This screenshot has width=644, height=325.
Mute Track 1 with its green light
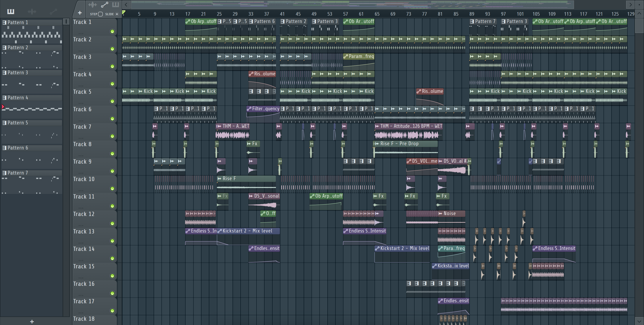coord(112,32)
